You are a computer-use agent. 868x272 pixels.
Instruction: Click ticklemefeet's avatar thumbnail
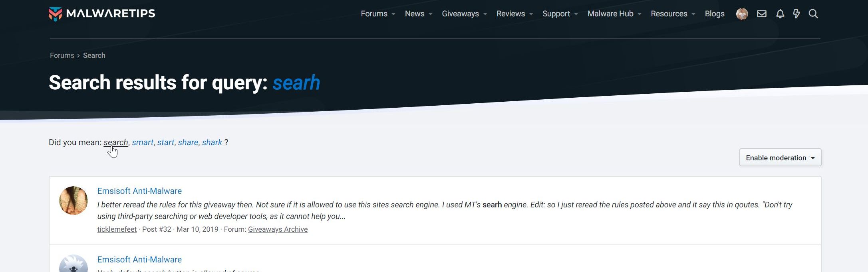coord(73,201)
